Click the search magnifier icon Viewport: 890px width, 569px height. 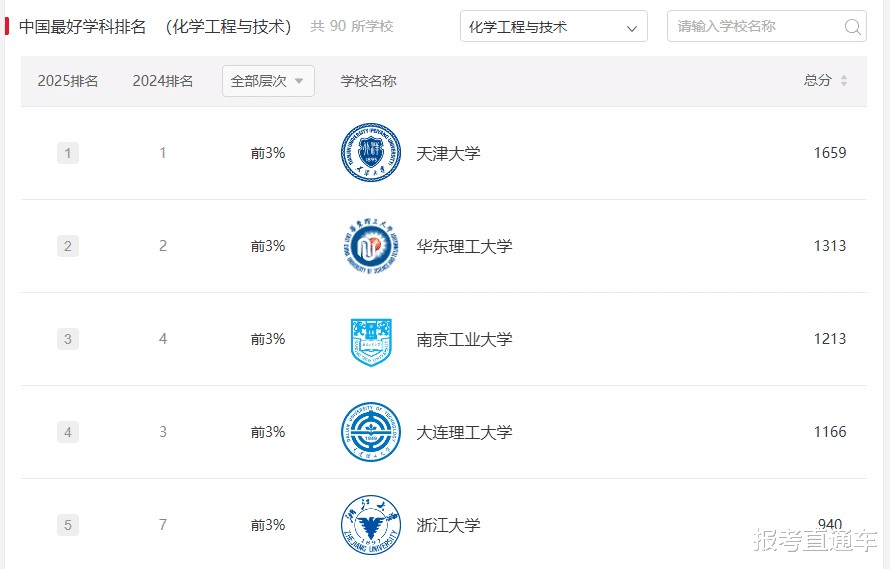[852, 27]
